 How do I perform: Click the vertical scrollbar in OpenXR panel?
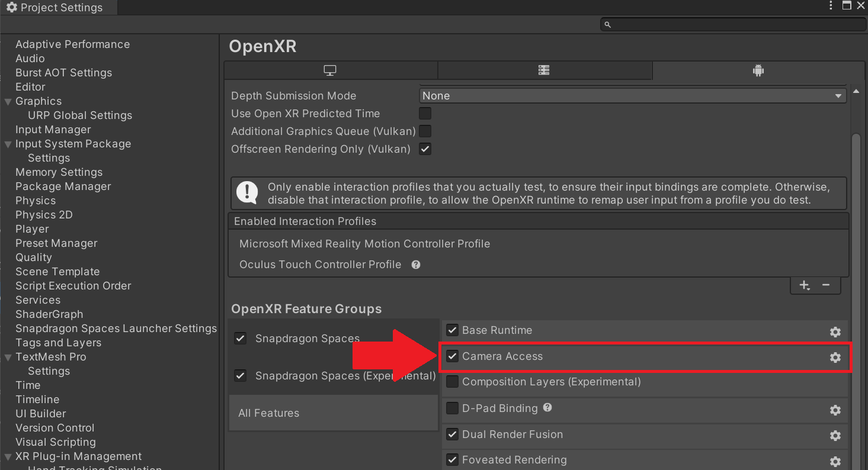[856, 237]
